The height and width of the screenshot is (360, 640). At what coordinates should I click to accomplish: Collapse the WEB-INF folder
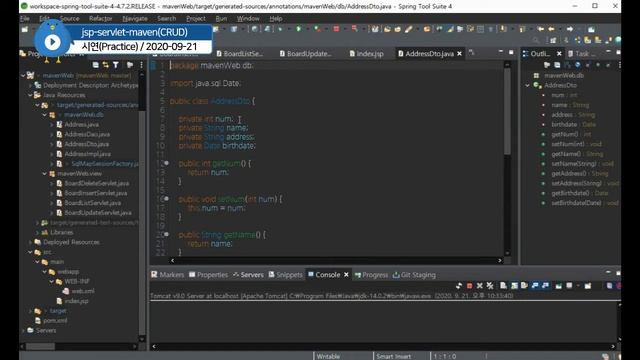coord(52,281)
